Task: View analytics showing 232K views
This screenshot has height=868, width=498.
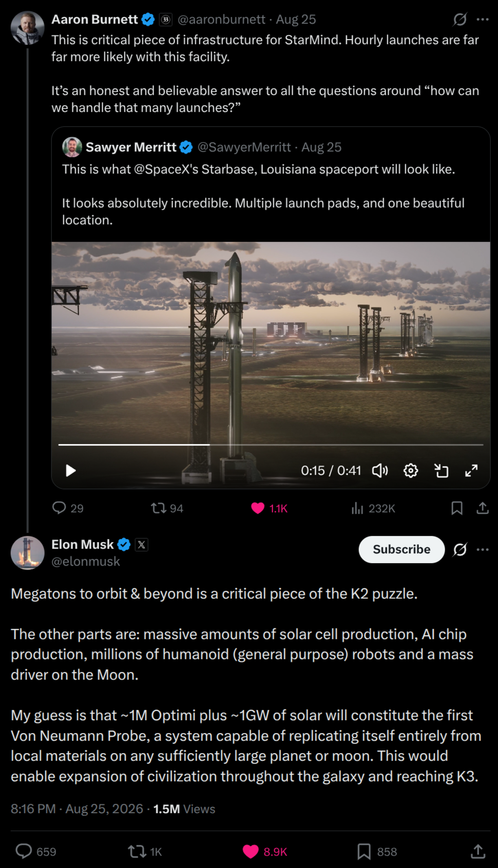Action: point(373,508)
